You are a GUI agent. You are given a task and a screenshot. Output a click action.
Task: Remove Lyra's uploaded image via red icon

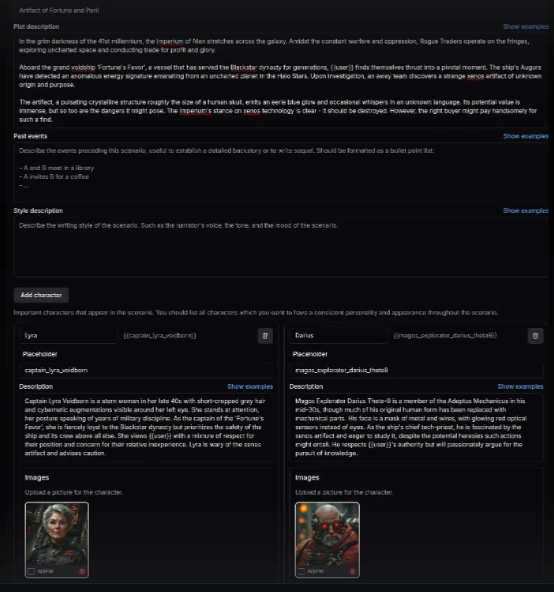click(82, 571)
